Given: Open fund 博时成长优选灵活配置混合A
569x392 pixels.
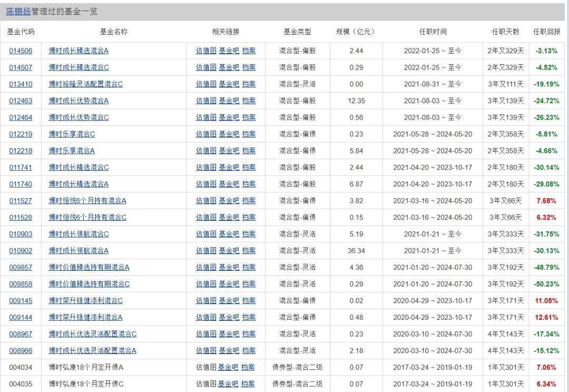Looking at the screenshot, I should pos(93,351).
